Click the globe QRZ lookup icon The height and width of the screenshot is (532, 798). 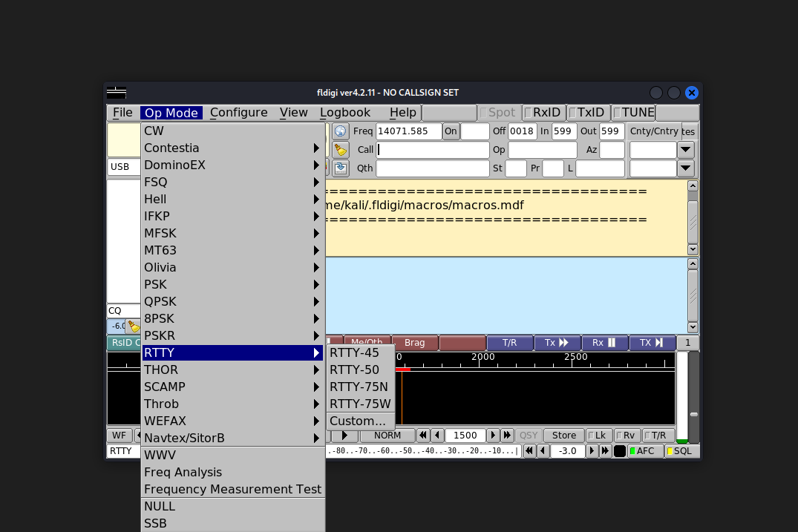341,131
